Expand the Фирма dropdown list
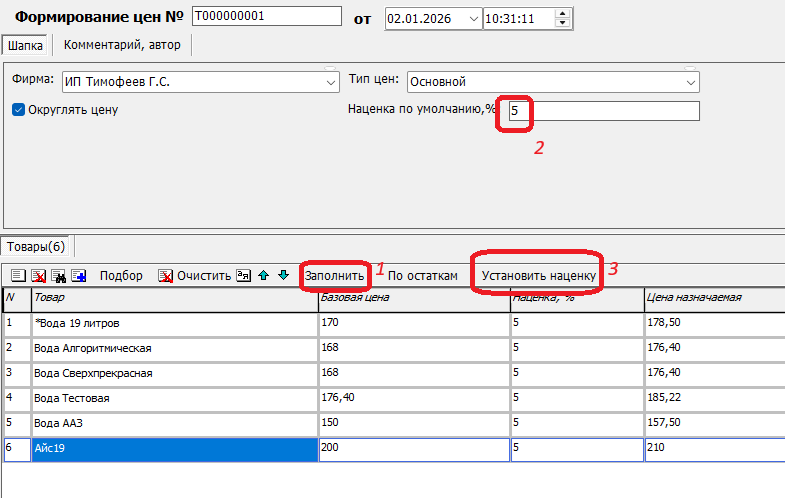 [x=330, y=82]
